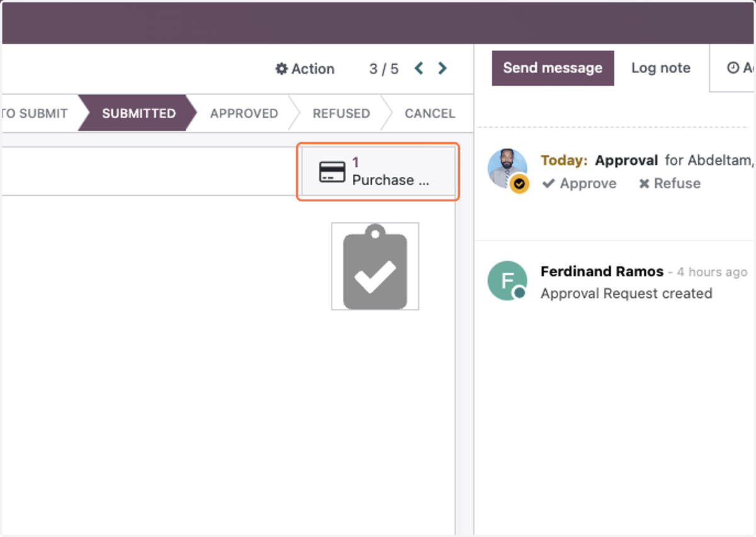Click the approval badge on photo

point(520,184)
